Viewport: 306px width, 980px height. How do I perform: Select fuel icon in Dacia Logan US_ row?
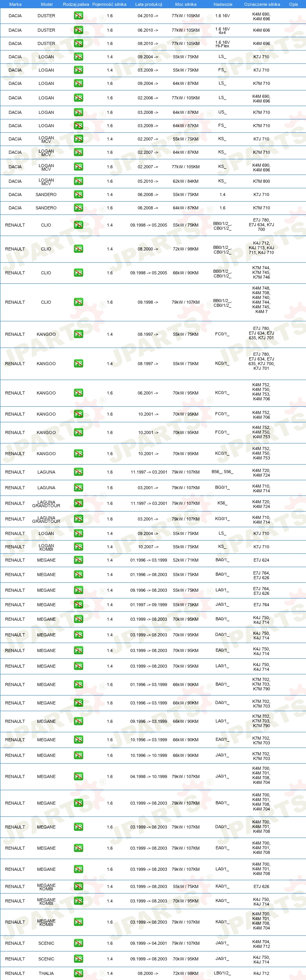[x=78, y=112]
